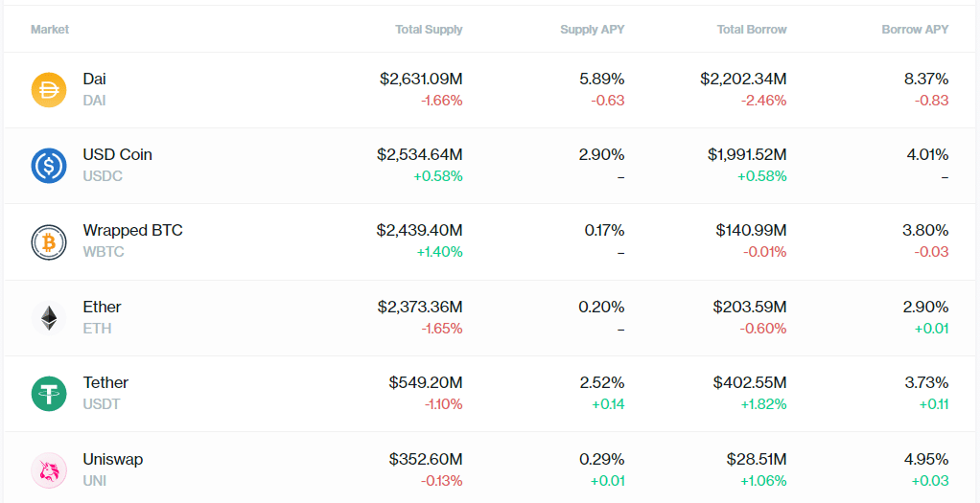Click Dai borrow APY 8.37%
The width and height of the screenshot is (980, 503).
click(926, 79)
